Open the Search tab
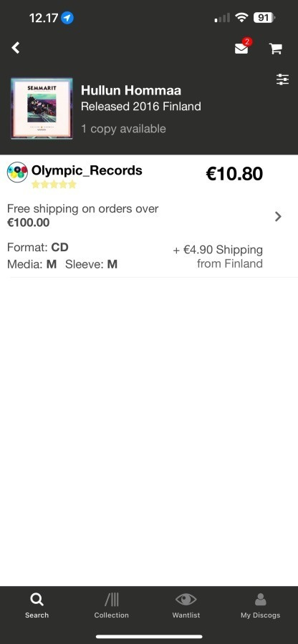Screen dimensions: 298x644 click(37, 605)
